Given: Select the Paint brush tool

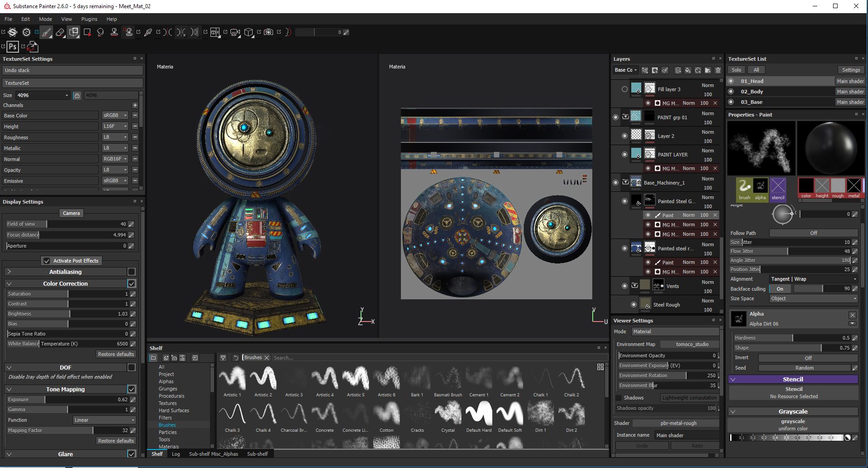Looking at the screenshot, I should pos(46,32).
